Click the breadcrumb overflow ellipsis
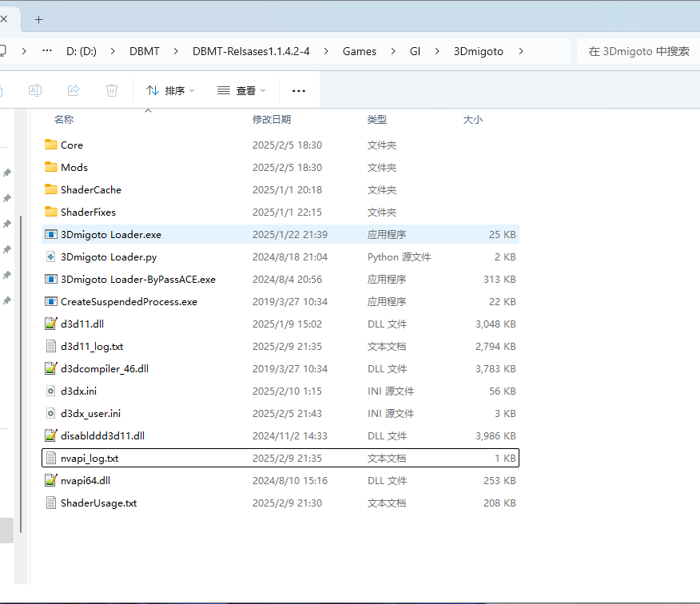This screenshot has height=604, width=700. [47, 51]
